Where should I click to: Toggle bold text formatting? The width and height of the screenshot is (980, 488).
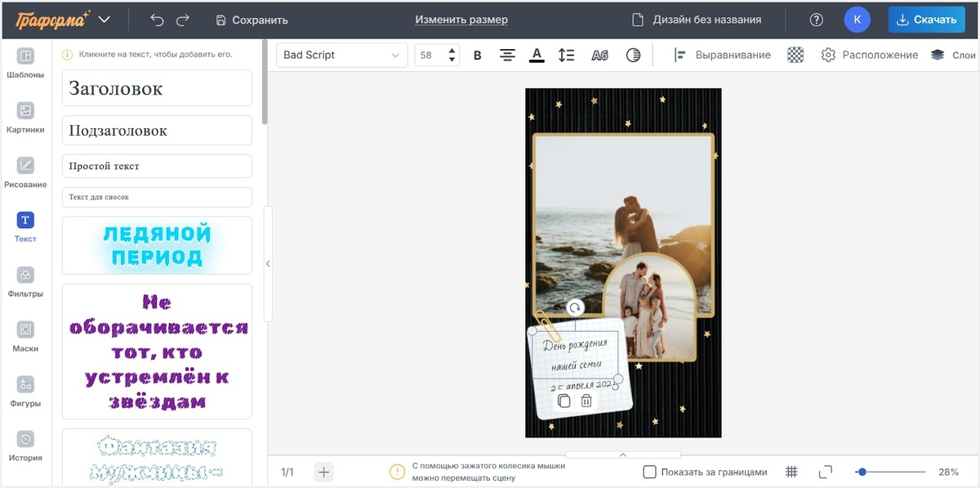[478, 55]
